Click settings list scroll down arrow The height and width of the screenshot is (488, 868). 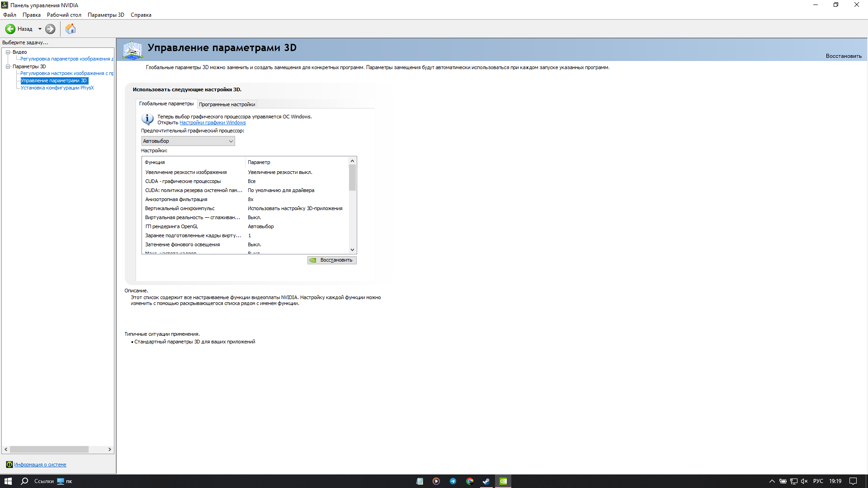point(352,249)
